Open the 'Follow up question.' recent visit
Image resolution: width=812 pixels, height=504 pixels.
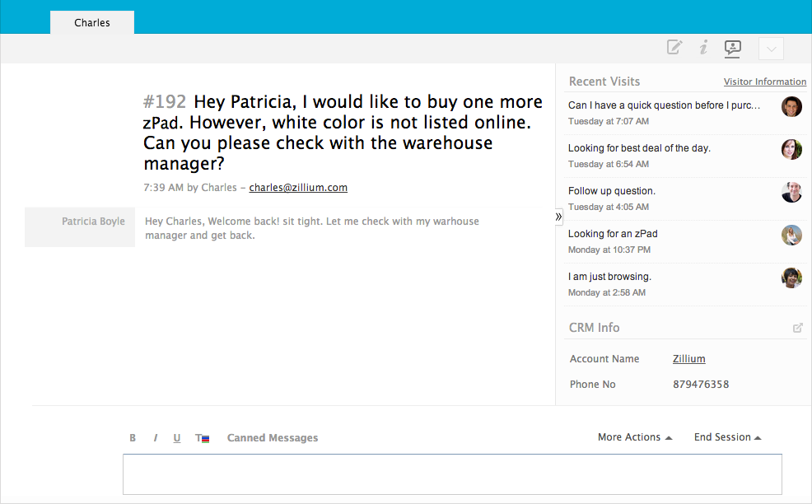612,191
